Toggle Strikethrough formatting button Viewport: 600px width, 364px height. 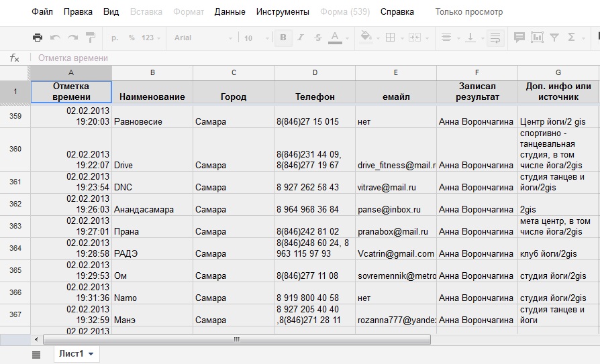(318, 38)
